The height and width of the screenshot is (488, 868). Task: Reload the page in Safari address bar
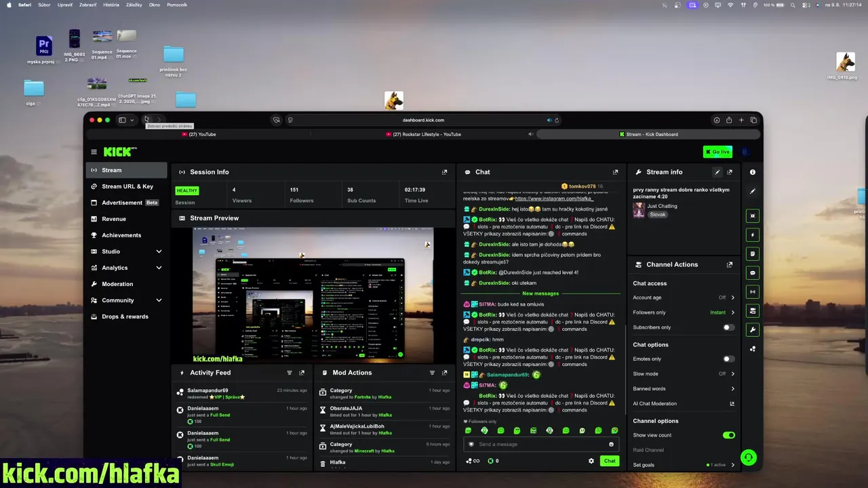tap(557, 120)
